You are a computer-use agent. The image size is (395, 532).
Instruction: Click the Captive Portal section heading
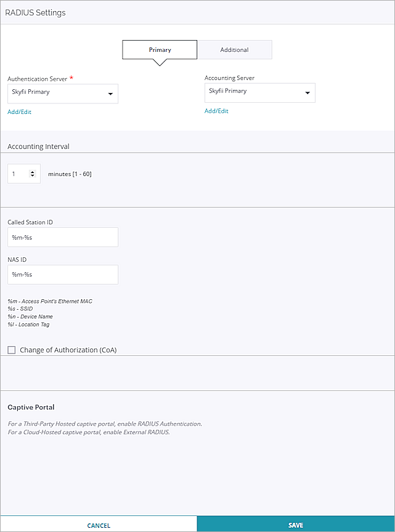[31, 407]
